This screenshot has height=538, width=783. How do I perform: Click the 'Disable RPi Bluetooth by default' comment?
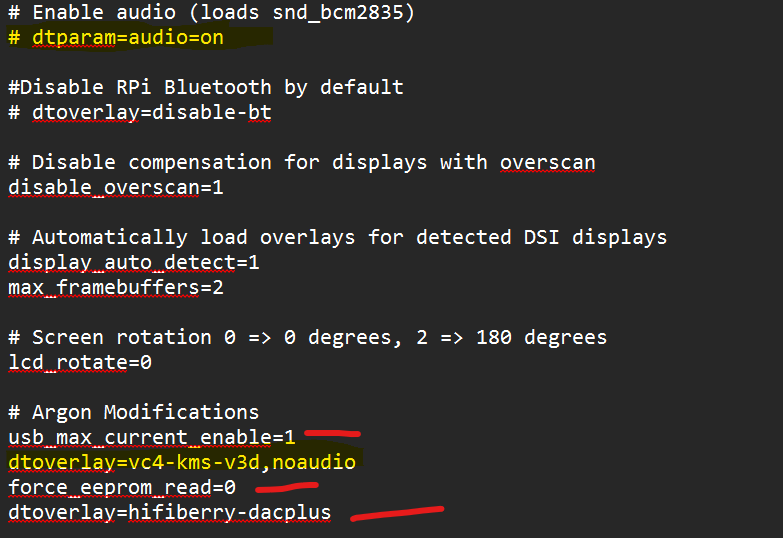point(206,88)
